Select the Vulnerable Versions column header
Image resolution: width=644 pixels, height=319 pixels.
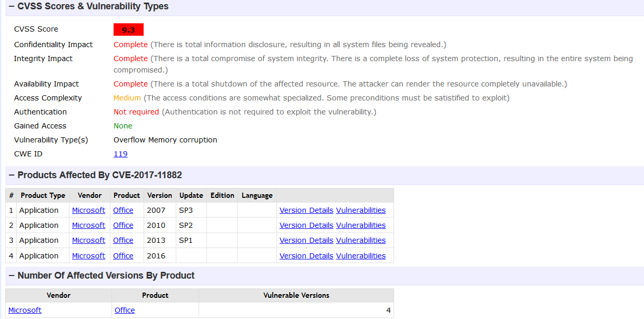tap(296, 295)
